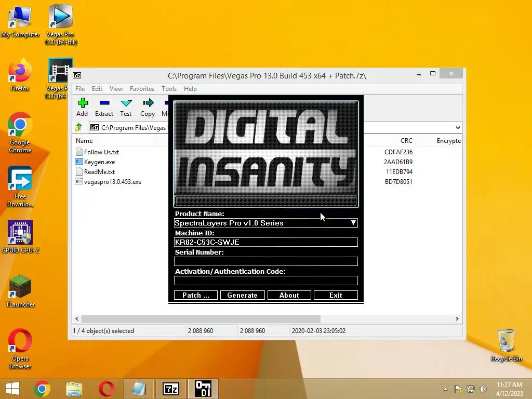
Task: Open TLauncher desktop shortcut
Action: click(x=20, y=291)
